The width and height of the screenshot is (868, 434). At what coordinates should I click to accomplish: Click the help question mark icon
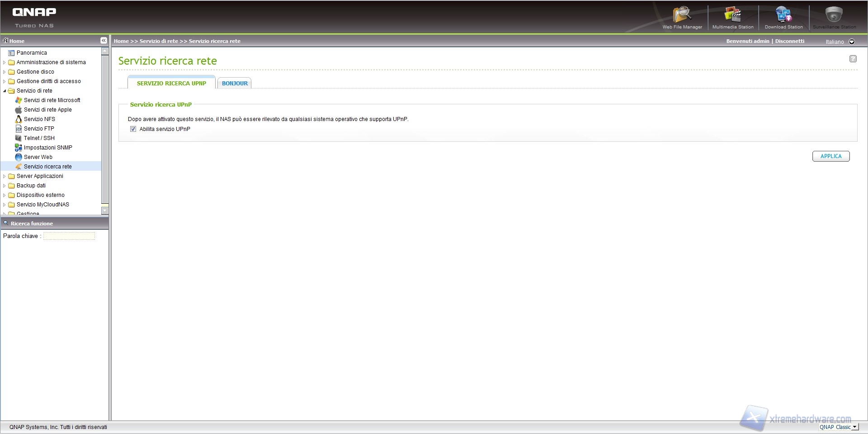click(x=853, y=59)
